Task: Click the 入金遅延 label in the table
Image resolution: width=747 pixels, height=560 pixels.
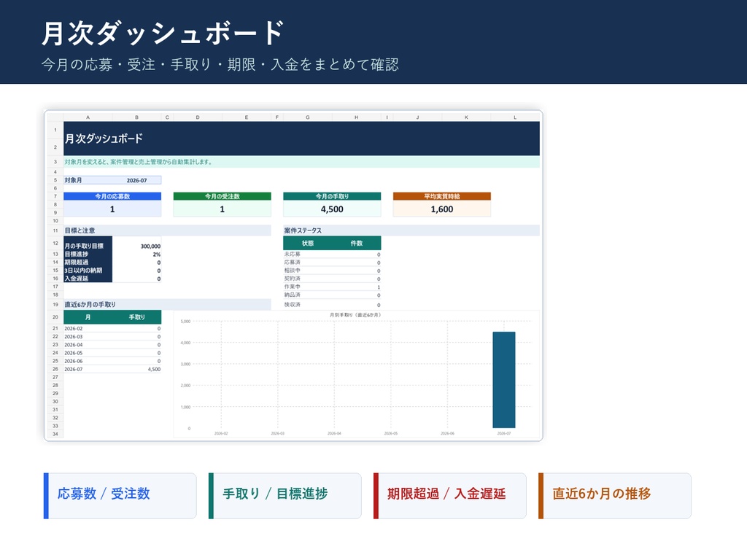Action: 88,279
